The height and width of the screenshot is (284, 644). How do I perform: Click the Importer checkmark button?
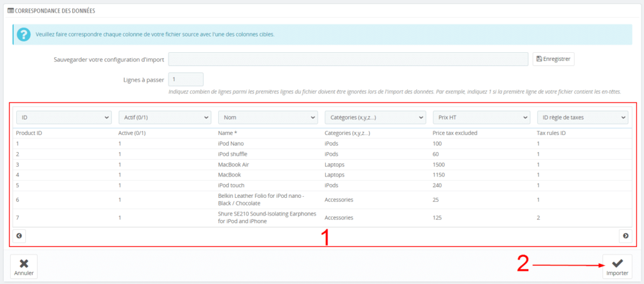tap(617, 267)
